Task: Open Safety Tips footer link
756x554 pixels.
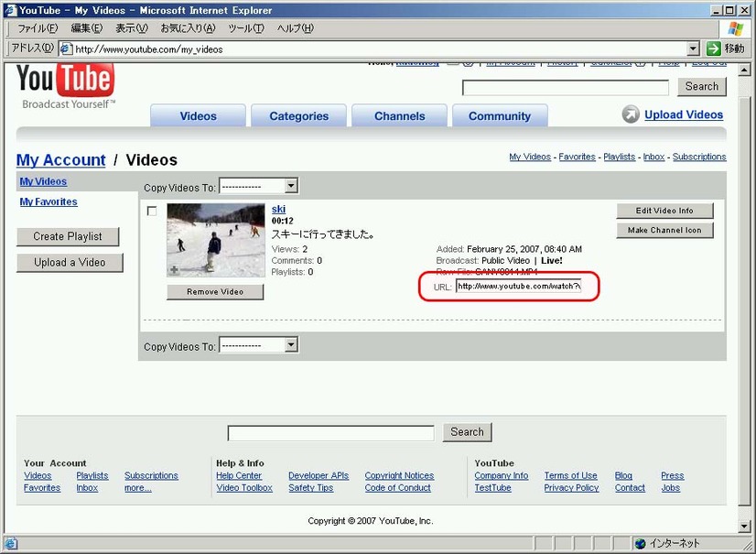Action: pos(311,488)
